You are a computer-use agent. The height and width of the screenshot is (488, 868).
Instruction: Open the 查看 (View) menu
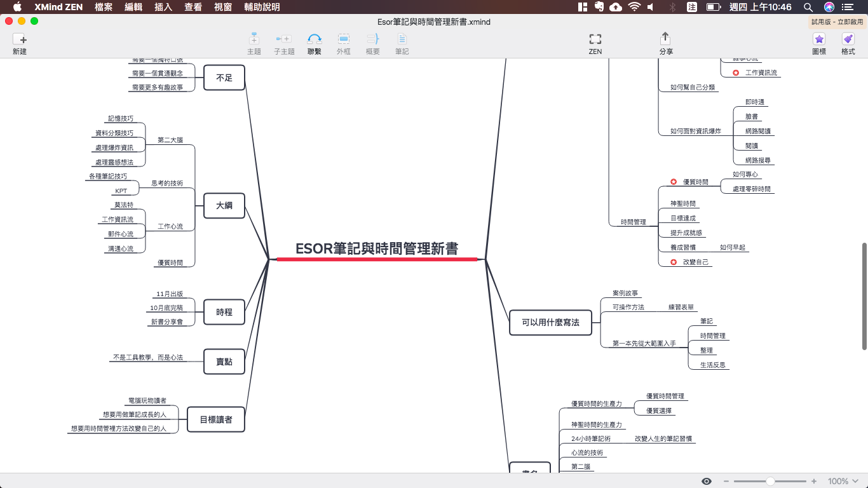(193, 7)
